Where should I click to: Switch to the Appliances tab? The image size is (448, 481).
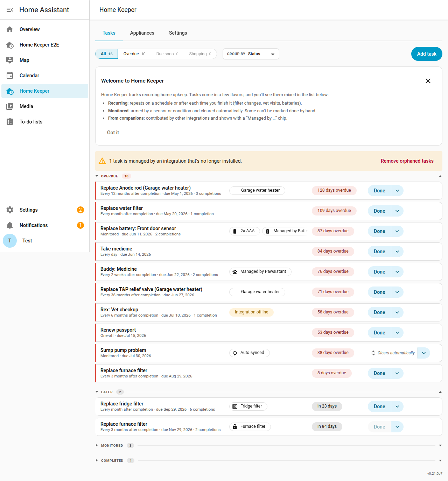pos(142,33)
